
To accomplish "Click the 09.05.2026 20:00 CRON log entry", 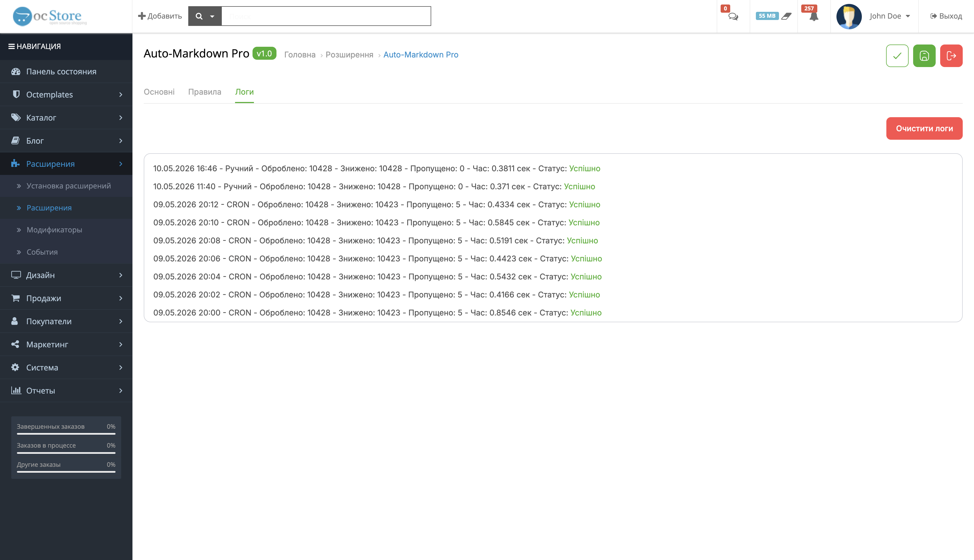I will pos(377,313).
